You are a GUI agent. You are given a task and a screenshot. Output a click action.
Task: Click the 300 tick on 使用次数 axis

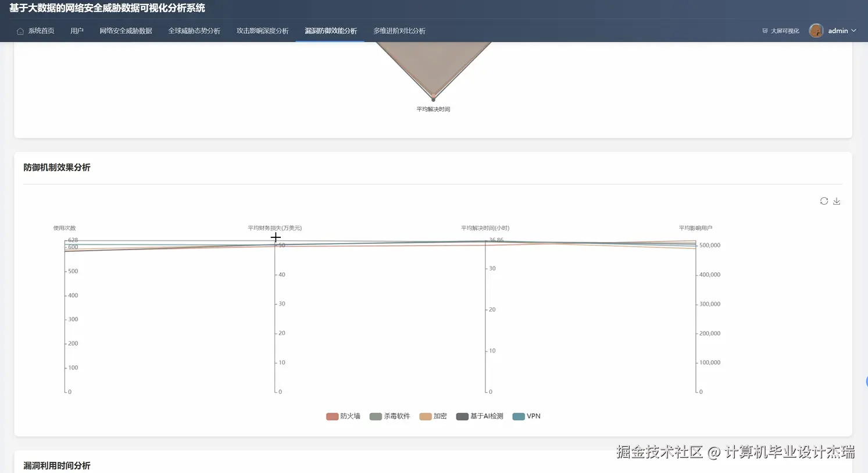[73, 319]
